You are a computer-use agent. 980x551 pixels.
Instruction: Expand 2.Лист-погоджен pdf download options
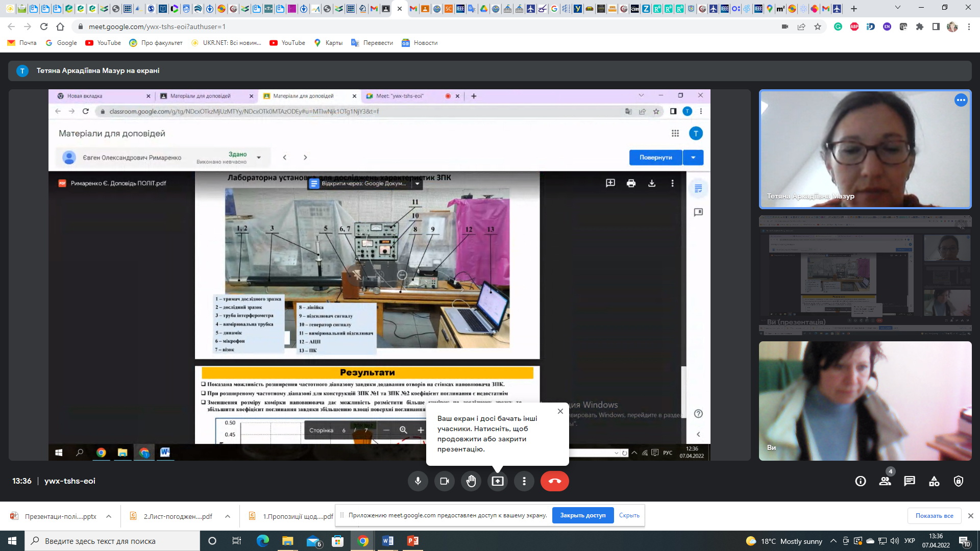[228, 516]
